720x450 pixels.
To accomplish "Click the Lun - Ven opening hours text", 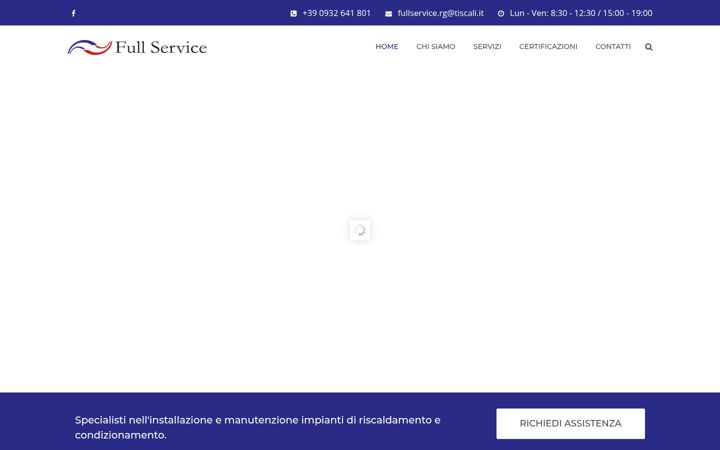I will [581, 13].
